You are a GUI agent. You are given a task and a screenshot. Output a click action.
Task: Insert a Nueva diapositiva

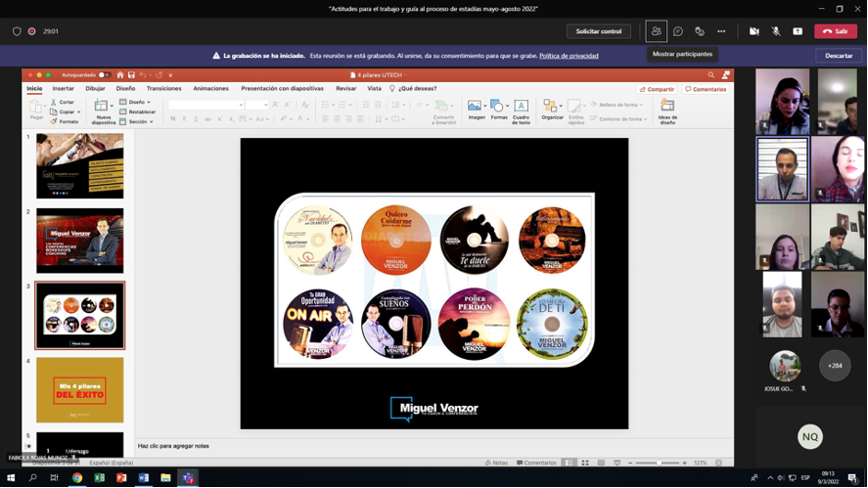pyautogui.click(x=103, y=111)
